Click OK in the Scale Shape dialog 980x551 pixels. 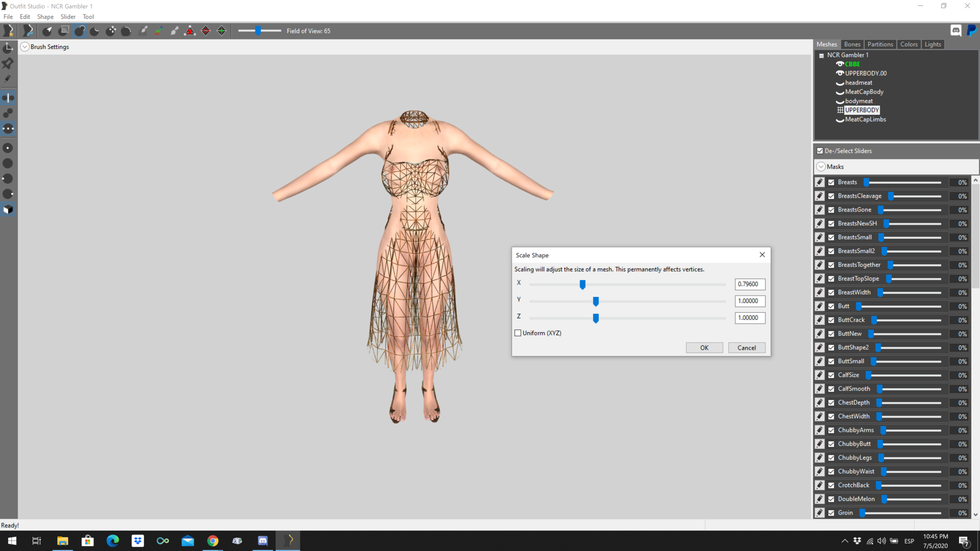[x=704, y=348]
